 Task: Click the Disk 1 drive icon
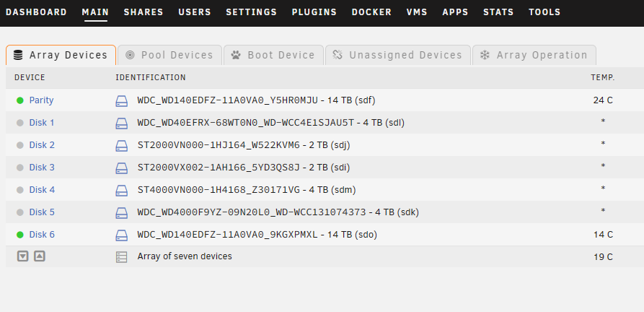coord(122,123)
